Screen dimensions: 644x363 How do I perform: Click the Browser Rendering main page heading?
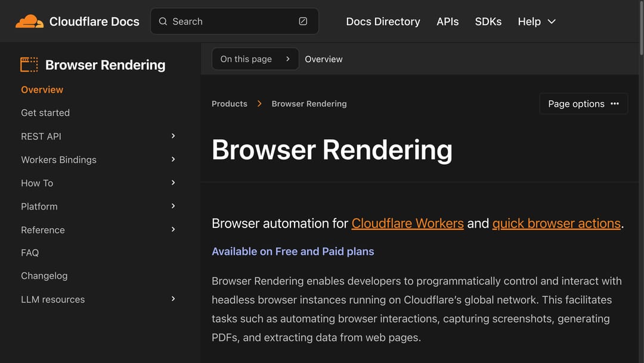332,150
